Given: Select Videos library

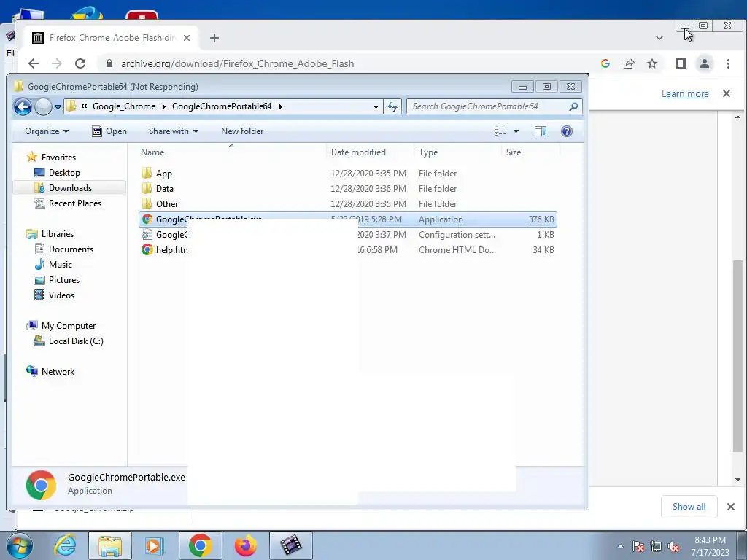Looking at the screenshot, I should 54,295.
